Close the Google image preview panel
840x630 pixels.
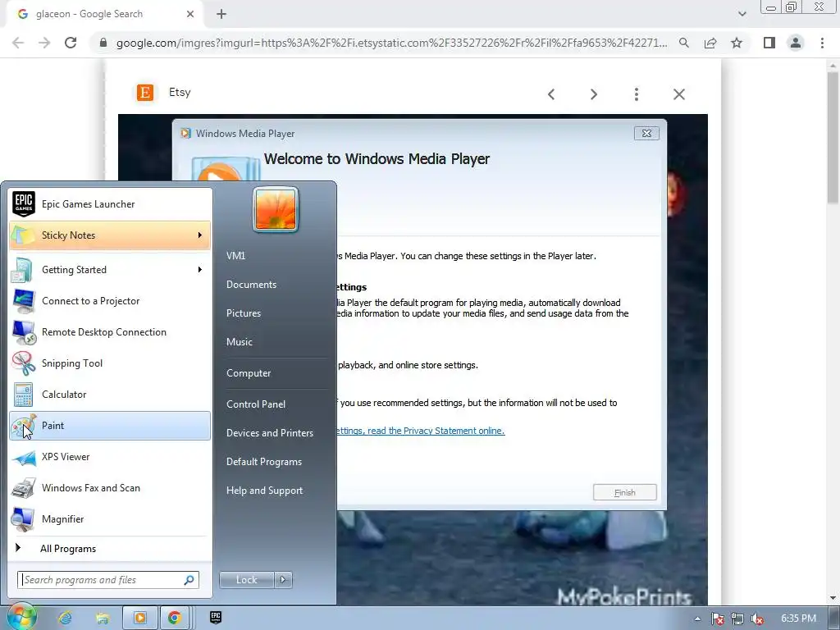point(679,94)
